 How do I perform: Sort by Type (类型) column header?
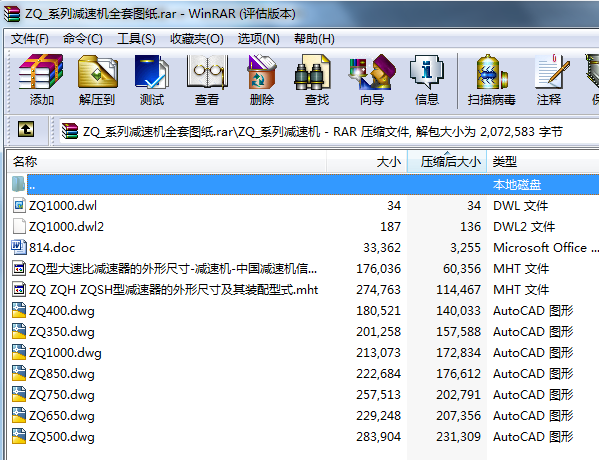(542, 161)
